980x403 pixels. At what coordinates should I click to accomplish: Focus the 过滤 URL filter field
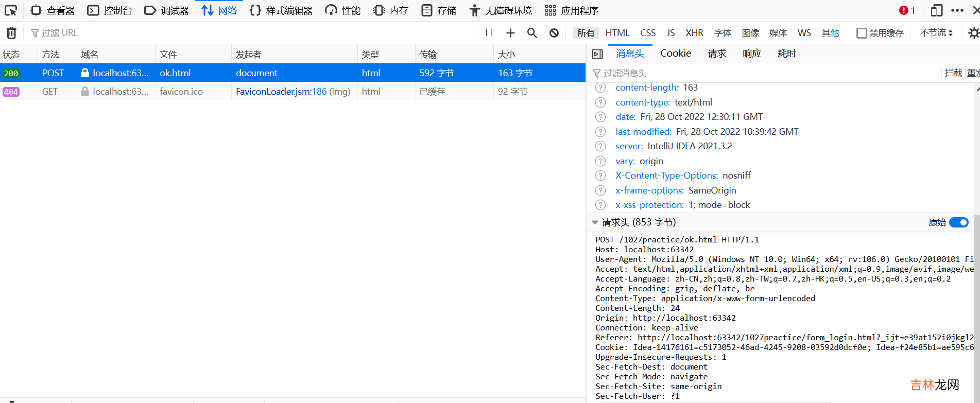coord(252,33)
